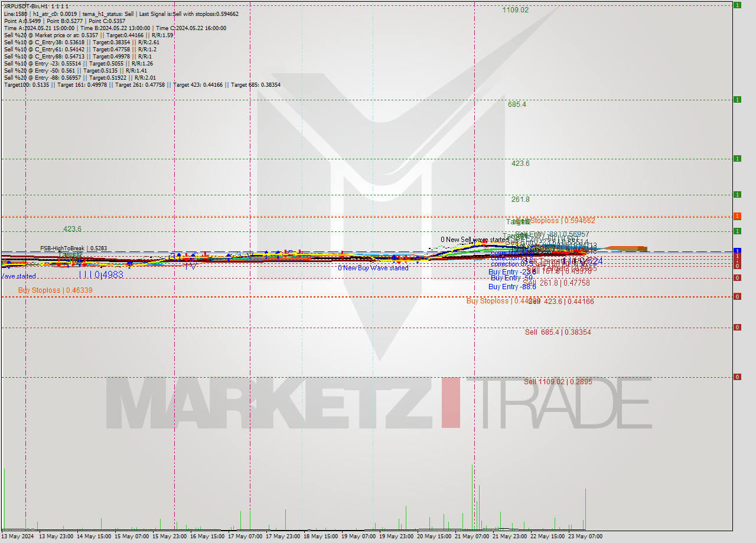
Task: Click the 'FSB-HighToBreak | 0.5283' label
Action: (x=73, y=248)
